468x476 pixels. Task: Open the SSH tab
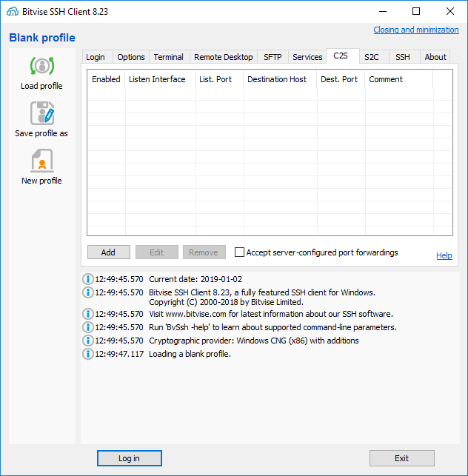(403, 57)
